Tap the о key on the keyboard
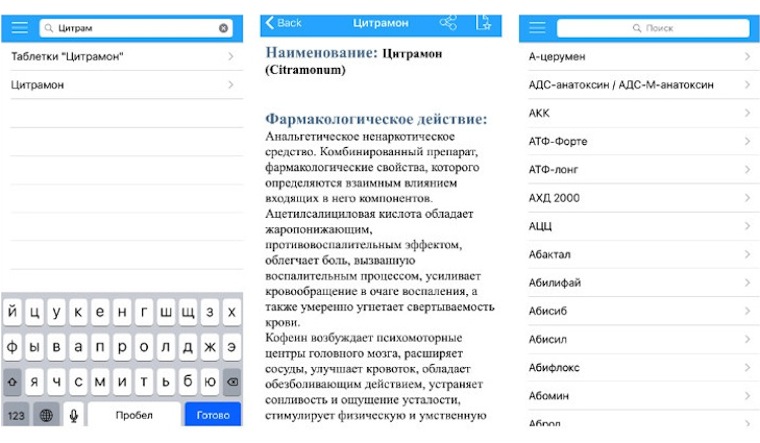This screenshot has height=443, width=760. point(144,347)
